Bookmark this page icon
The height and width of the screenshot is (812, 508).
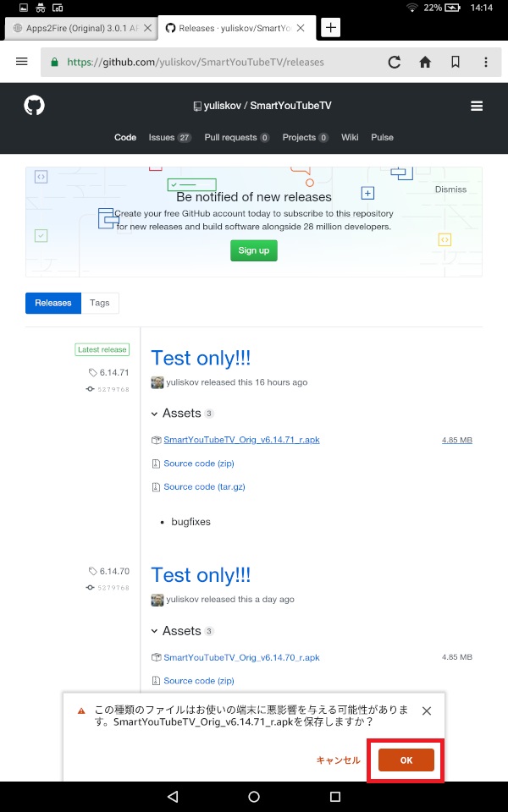456,62
